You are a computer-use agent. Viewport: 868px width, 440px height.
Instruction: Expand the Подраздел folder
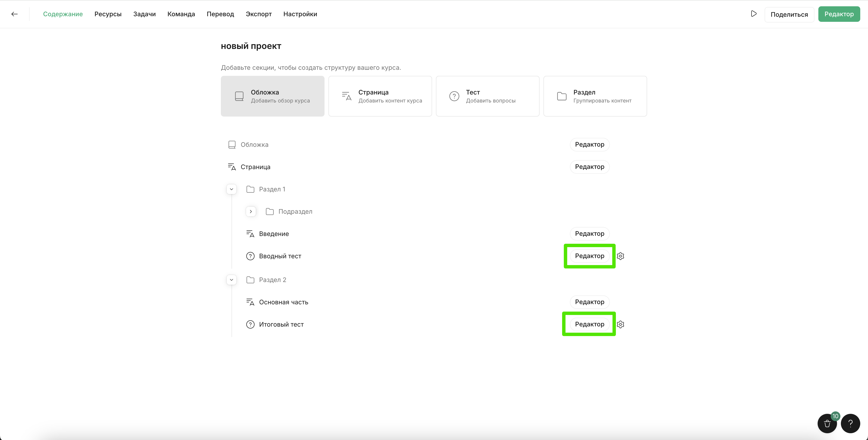251,212
